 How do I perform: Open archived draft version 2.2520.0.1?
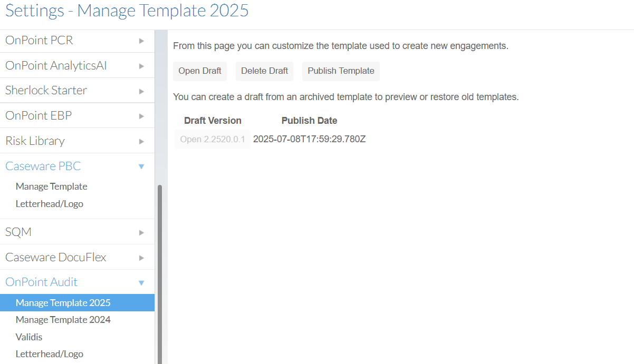coord(212,140)
